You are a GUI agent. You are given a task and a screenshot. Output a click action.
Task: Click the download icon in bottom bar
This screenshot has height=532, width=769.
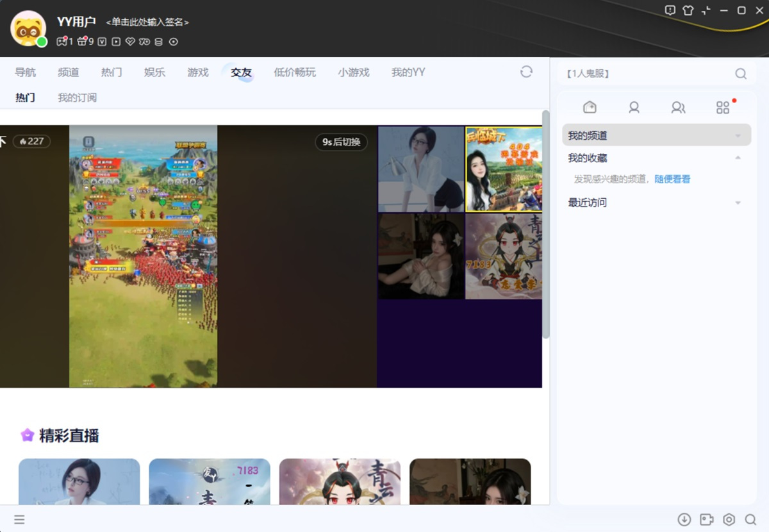point(684,520)
